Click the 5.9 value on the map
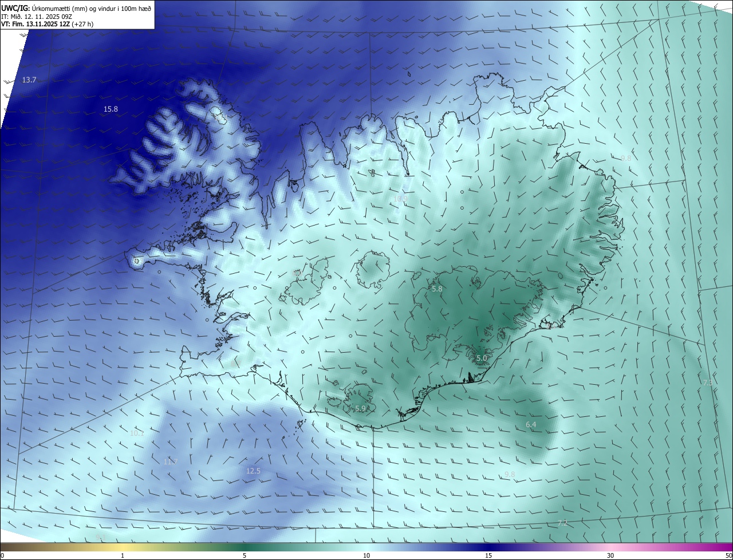The width and height of the screenshot is (733, 560). point(360,408)
